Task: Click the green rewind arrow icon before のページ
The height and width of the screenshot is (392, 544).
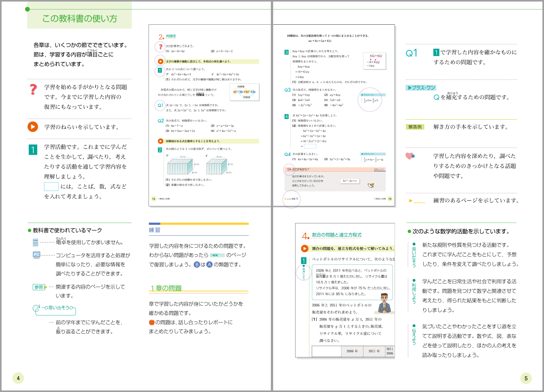Action: point(217,255)
